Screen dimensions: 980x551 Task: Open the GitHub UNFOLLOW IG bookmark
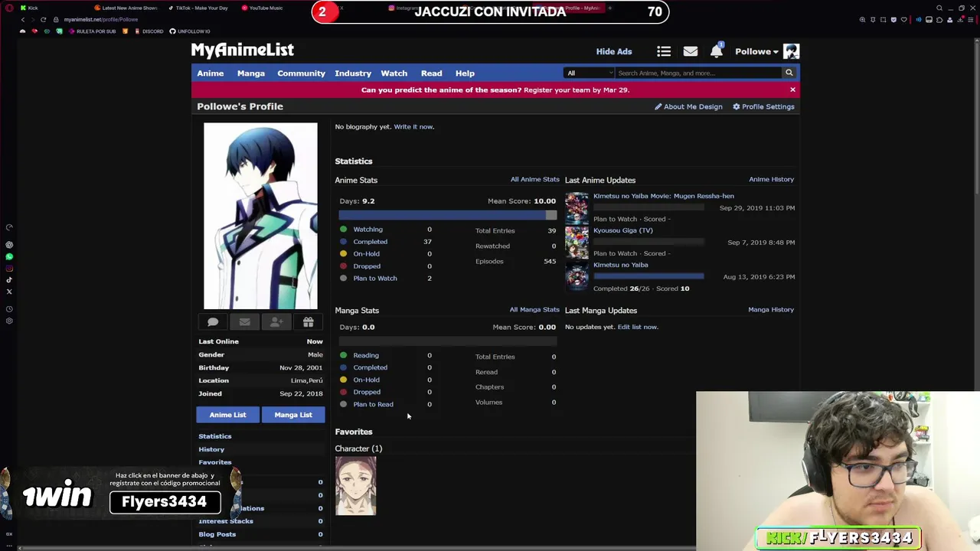189,31
